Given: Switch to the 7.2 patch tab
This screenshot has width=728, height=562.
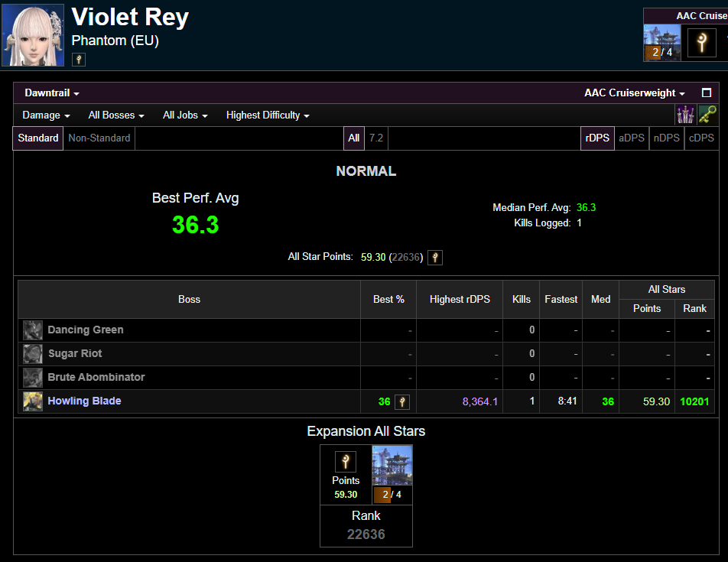Looking at the screenshot, I should [x=376, y=138].
